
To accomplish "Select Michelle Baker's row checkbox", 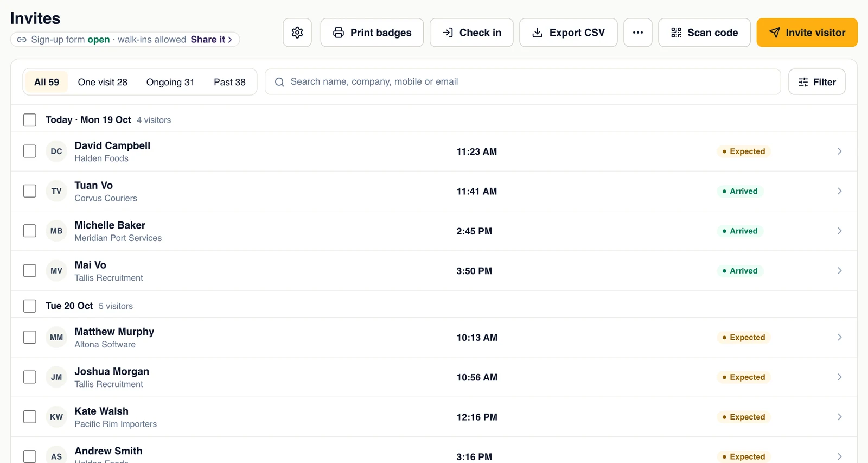I will [x=30, y=231].
